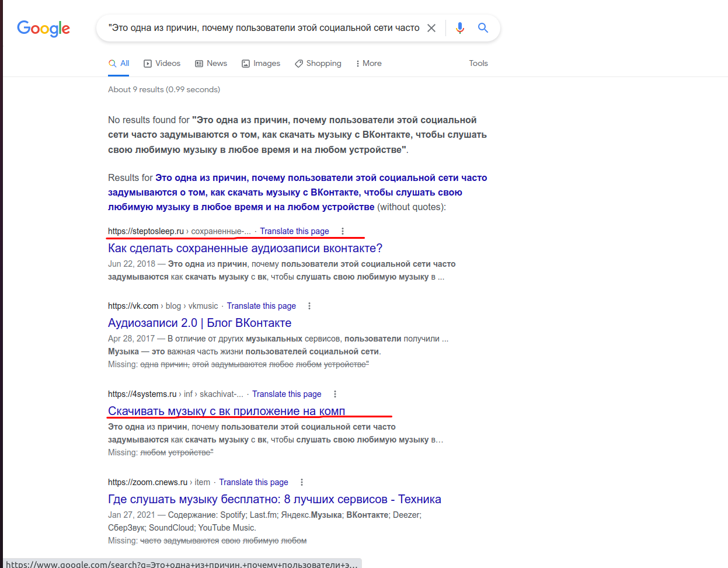The height and width of the screenshot is (568, 728).
Task: Open the Tools options
Action: pyautogui.click(x=478, y=63)
